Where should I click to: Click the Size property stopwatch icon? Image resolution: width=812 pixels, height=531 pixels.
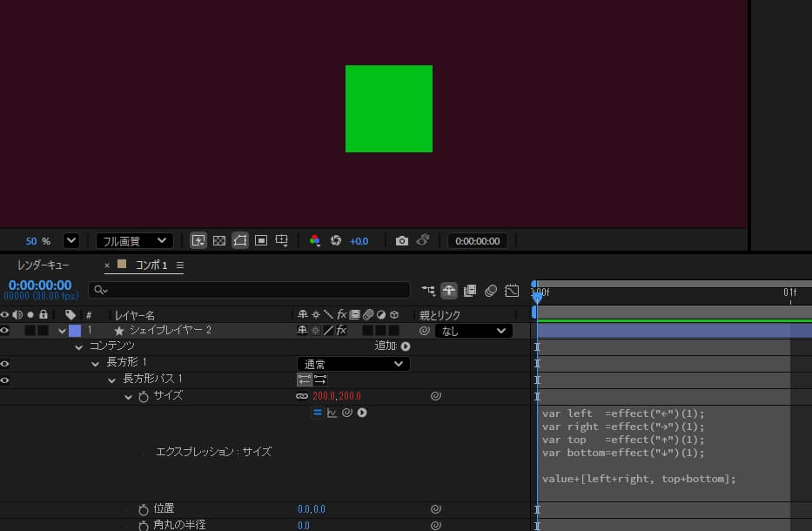[x=144, y=397]
